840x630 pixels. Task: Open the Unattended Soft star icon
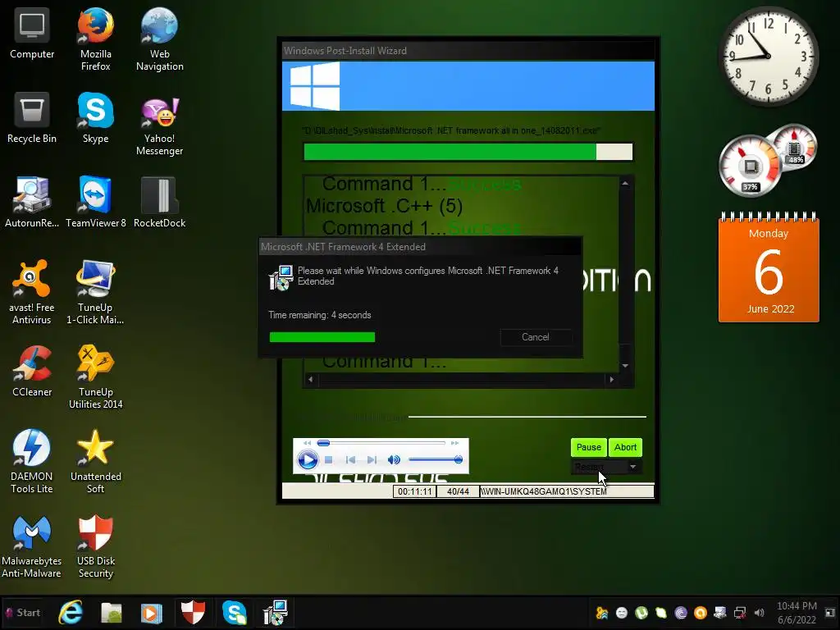[95, 462]
